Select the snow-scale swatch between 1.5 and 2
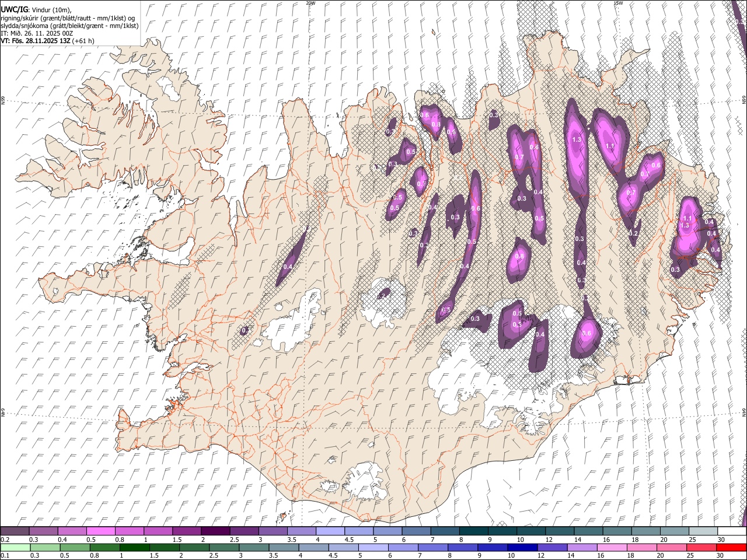Screen dimensions: 747x560 (187, 531)
